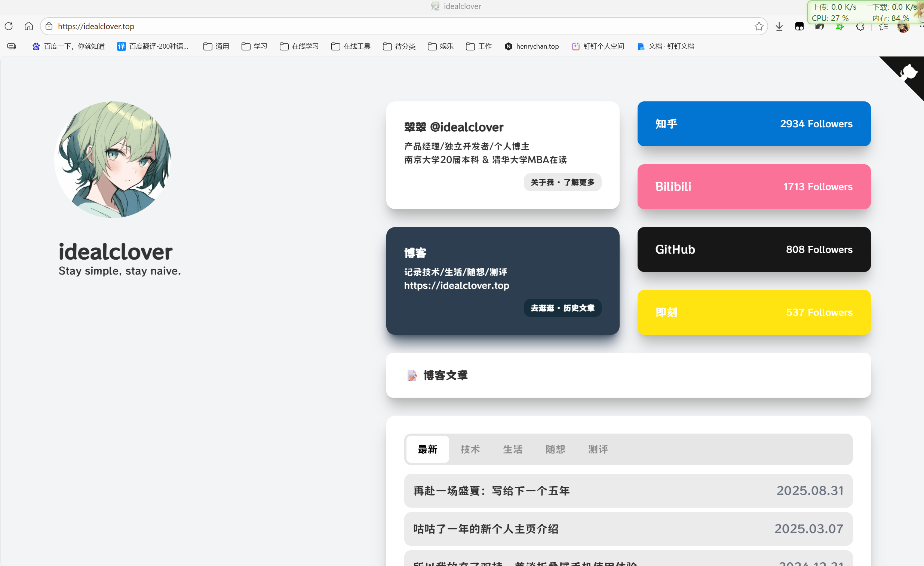This screenshot has width=924, height=566.
Task: Click the 关于我・了解更多 button
Action: (562, 182)
